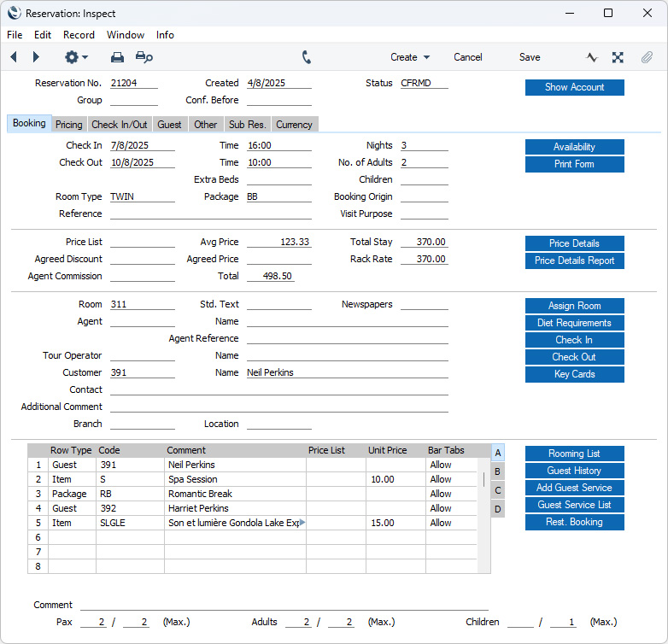Select the Booking tab

(x=29, y=123)
